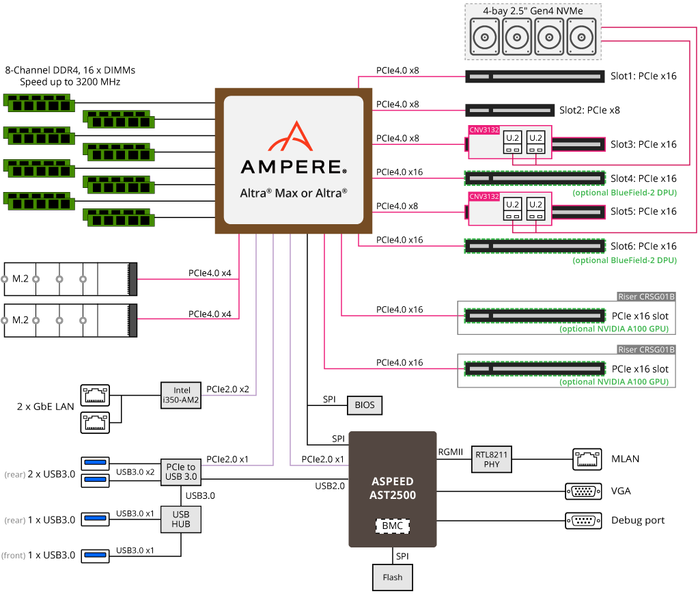
Task: Click the upper GbE LAN port icon
Action: [95, 394]
